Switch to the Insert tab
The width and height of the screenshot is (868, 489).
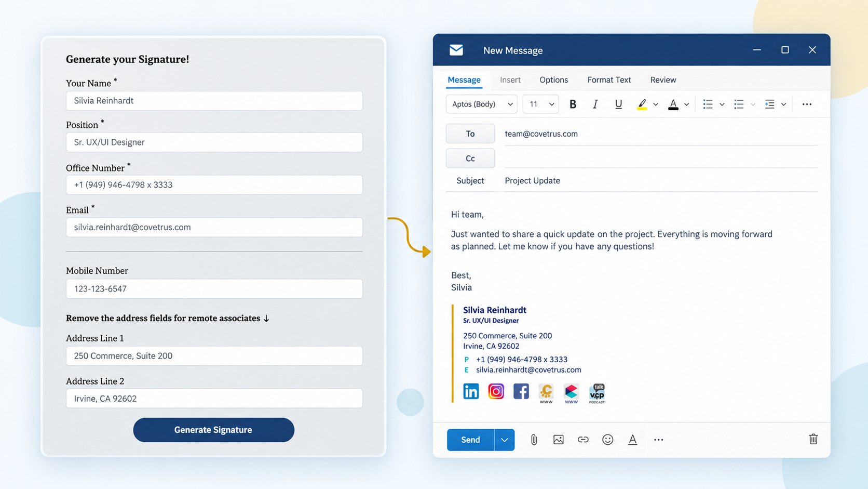510,80
